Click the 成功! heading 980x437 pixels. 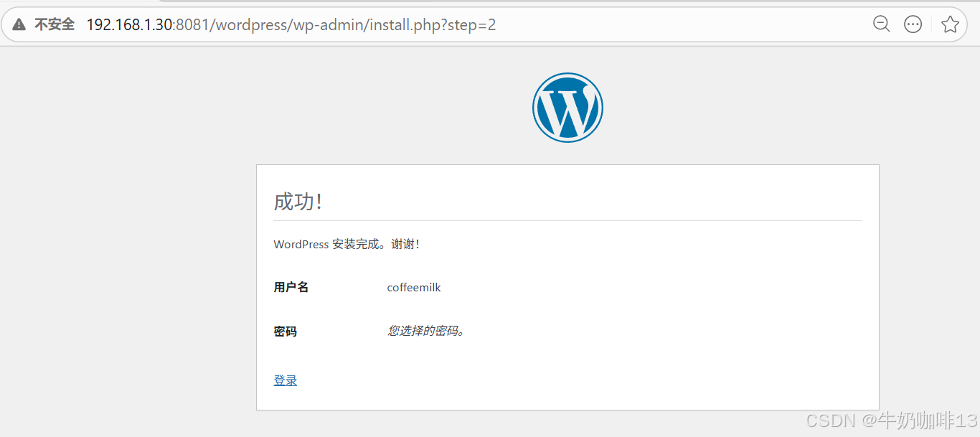298,202
